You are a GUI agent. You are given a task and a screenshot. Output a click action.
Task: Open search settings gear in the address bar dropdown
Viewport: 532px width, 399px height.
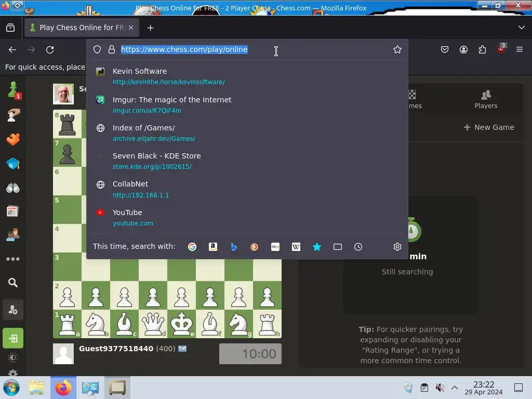pyautogui.click(x=397, y=247)
